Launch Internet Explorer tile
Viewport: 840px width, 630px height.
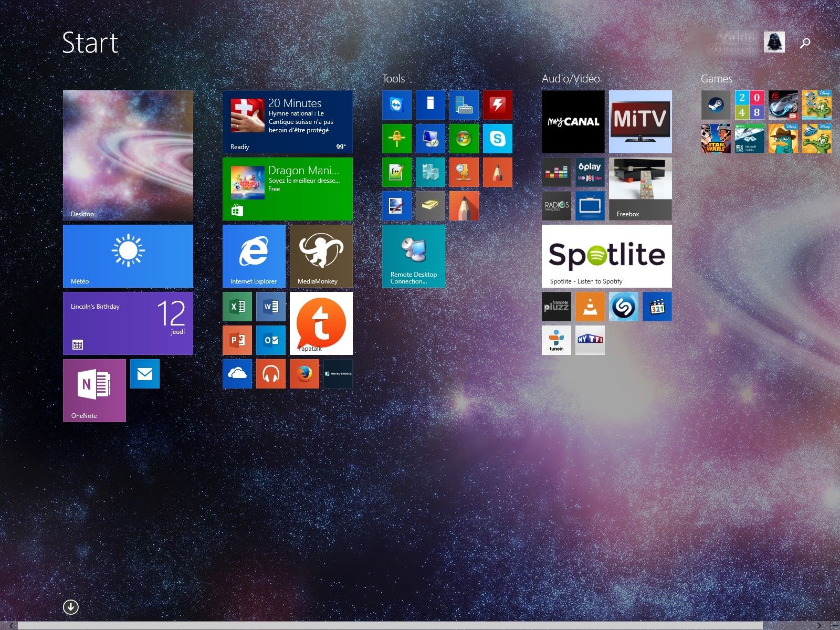pyautogui.click(x=254, y=256)
